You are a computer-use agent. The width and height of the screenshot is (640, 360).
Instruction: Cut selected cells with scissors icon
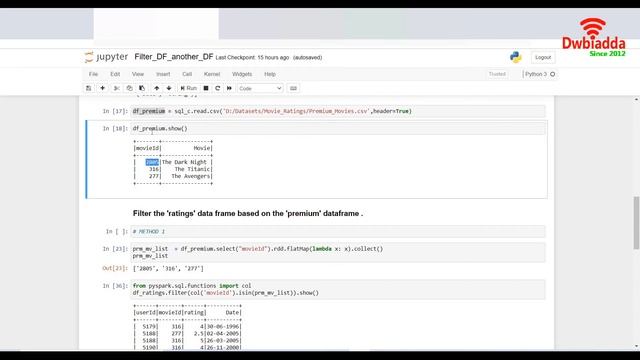[117, 88]
